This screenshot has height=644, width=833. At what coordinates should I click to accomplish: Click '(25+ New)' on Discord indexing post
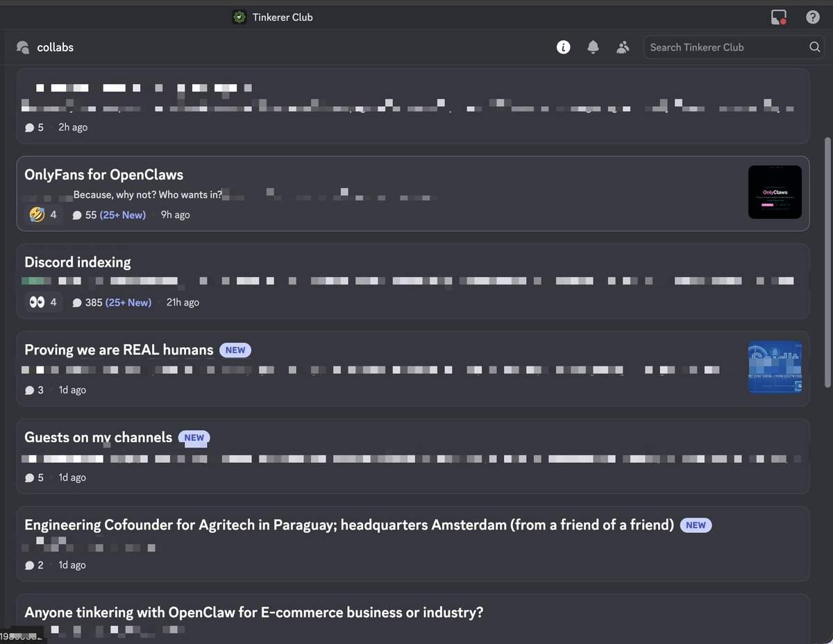click(x=128, y=303)
